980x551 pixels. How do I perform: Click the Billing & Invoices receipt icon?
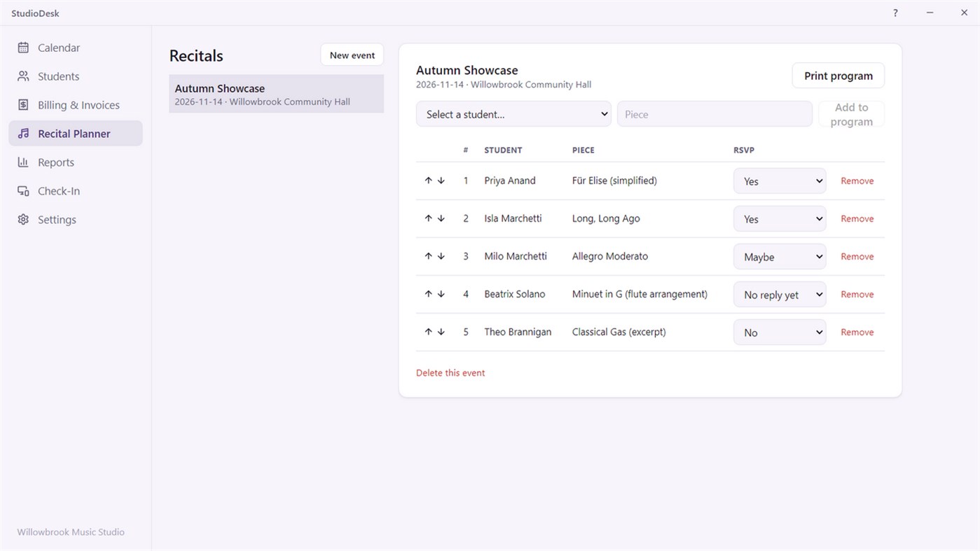(x=23, y=105)
